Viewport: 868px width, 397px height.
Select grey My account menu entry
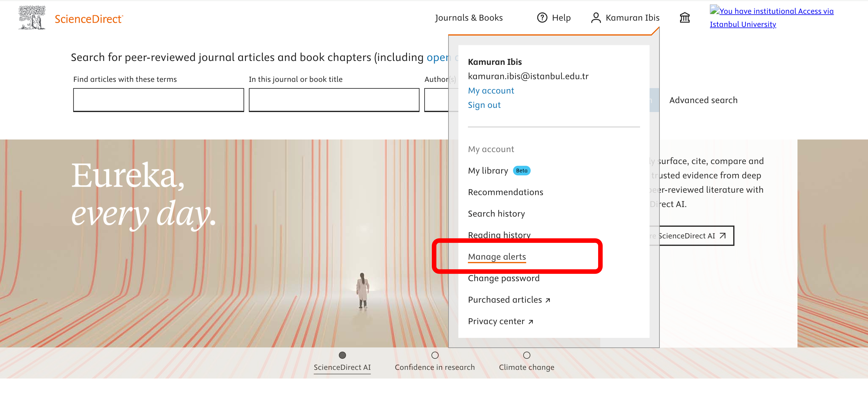tap(491, 149)
